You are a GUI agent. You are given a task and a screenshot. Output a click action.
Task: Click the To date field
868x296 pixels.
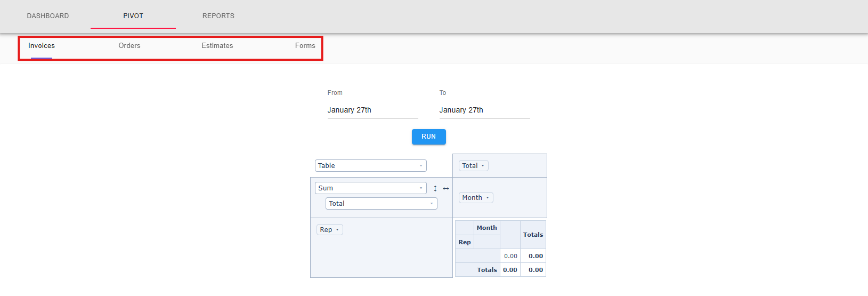click(485, 110)
